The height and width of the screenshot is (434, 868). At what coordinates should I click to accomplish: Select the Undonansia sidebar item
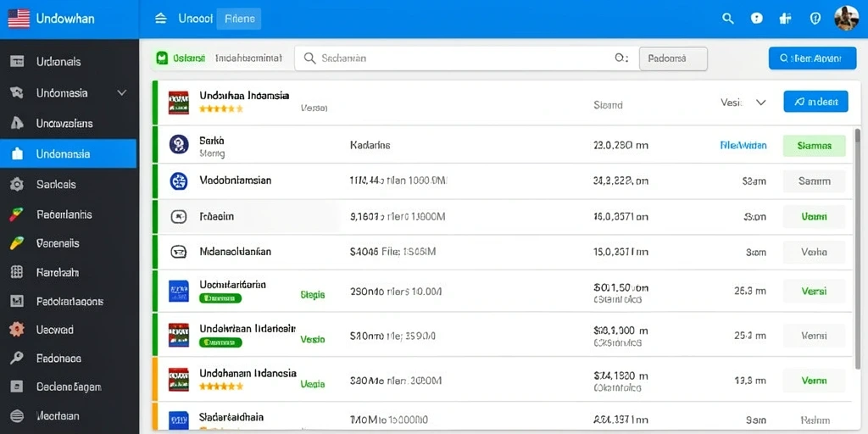pos(68,154)
